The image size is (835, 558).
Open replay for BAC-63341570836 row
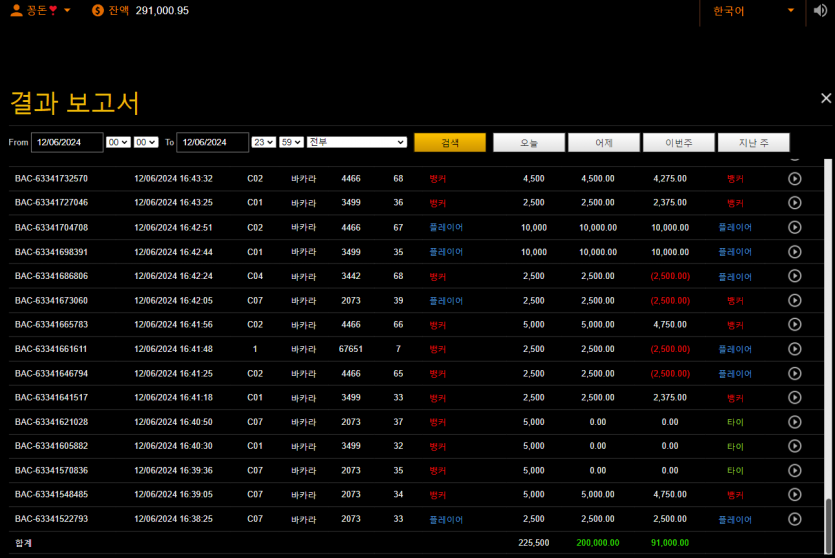click(795, 470)
